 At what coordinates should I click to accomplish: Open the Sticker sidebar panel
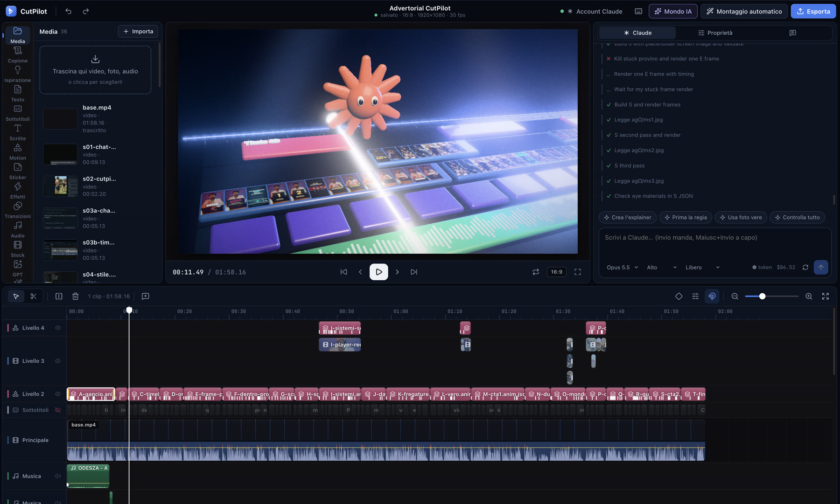pos(17,171)
